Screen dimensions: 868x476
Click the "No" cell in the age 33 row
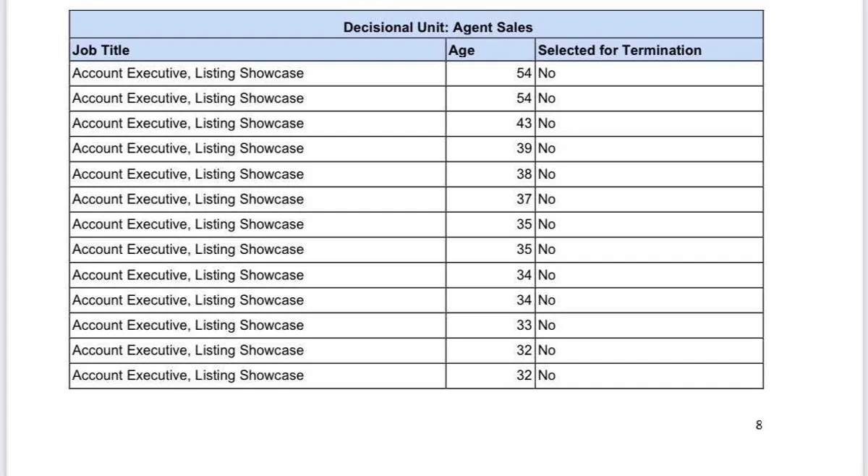coord(547,325)
